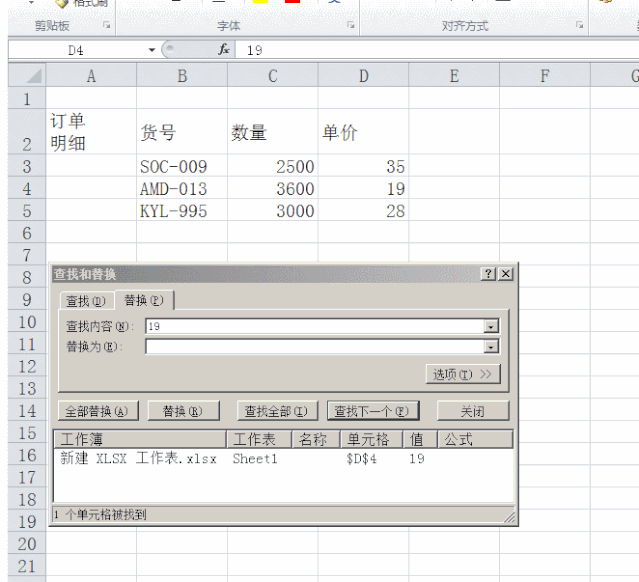Image resolution: width=639 pixels, height=582 pixels.
Task: Select column C header
Action: coord(273,76)
